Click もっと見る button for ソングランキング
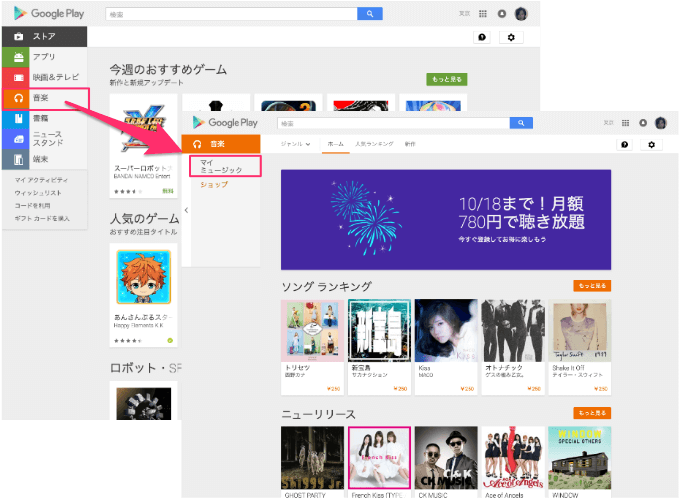This screenshot has height=500, width=680. tap(592, 285)
